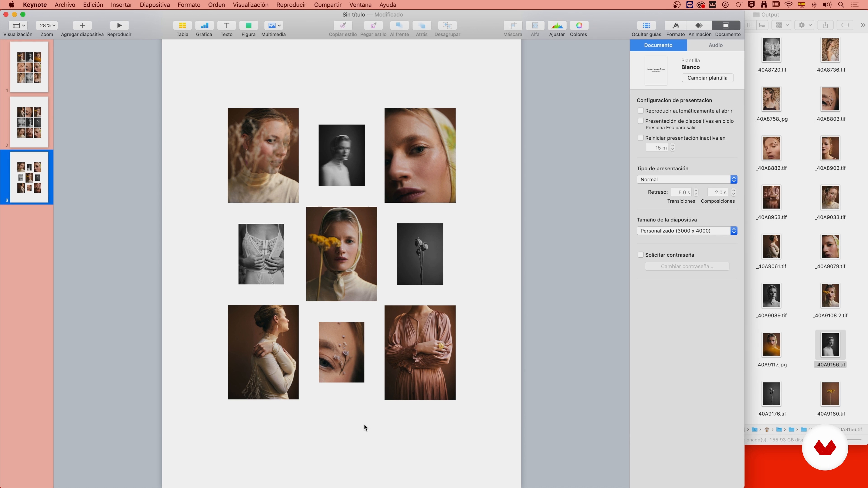868x488 pixels.
Task: Open the Animación inspector panel
Action: tap(700, 26)
